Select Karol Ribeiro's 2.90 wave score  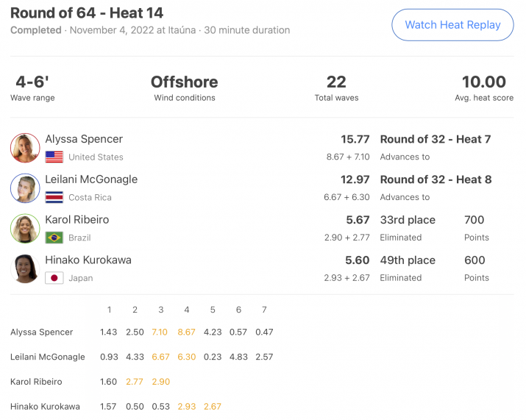click(x=160, y=382)
